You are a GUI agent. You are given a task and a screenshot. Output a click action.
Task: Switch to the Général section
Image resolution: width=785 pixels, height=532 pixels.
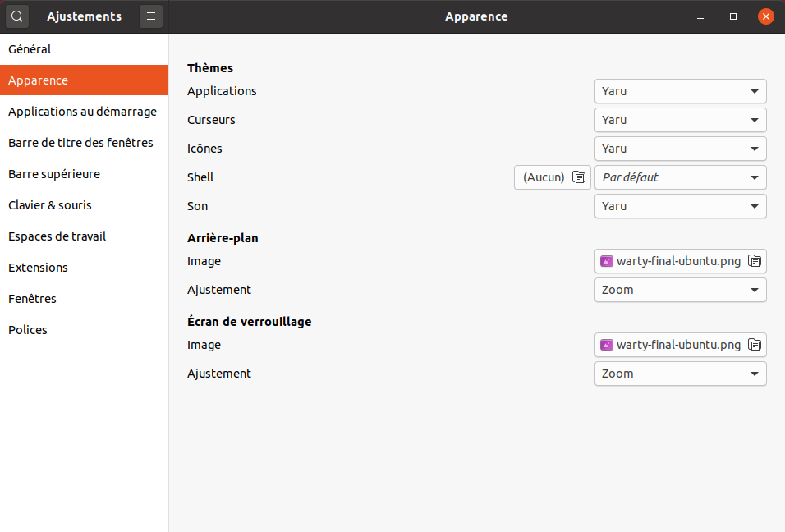click(x=30, y=48)
